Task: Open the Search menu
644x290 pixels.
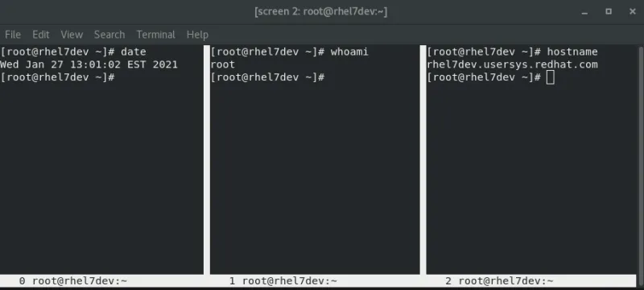Action: tap(109, 35)
